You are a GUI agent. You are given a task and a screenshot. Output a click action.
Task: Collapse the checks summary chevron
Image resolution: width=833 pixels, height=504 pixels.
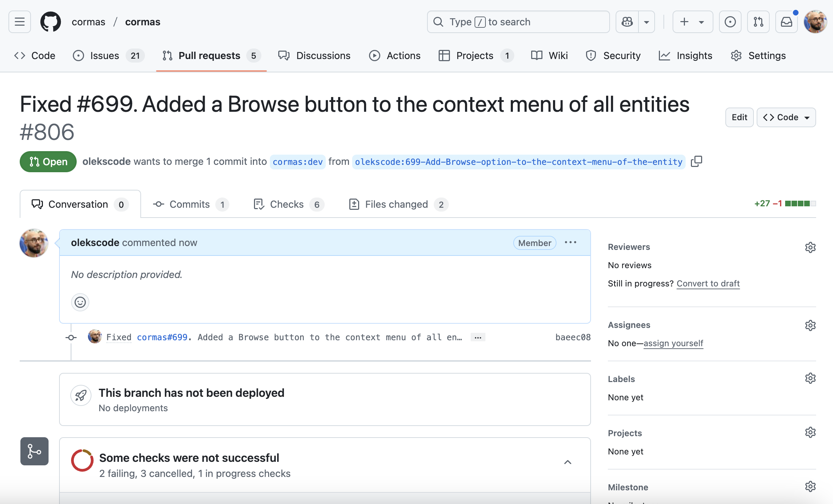click(x=567, y=462)
